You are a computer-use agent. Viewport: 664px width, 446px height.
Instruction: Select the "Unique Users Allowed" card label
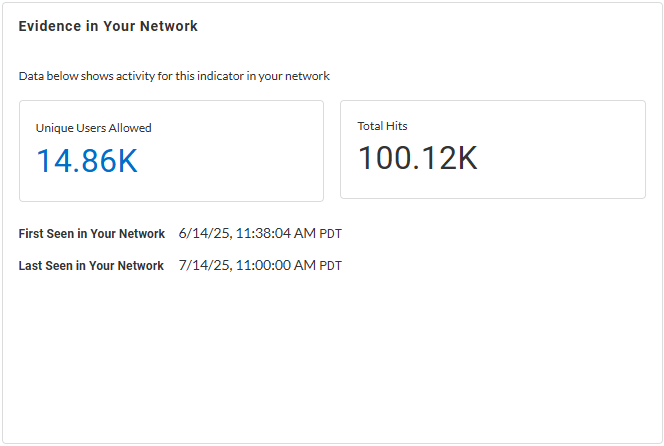pos(94,128)
